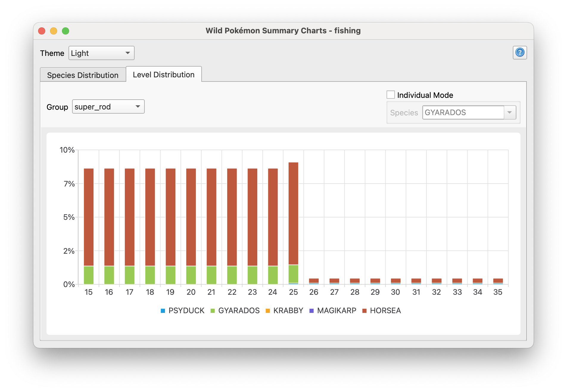Click the Species field showing GYARADOS
Viewport: 567px width, 392px height.
pos(463,112)
